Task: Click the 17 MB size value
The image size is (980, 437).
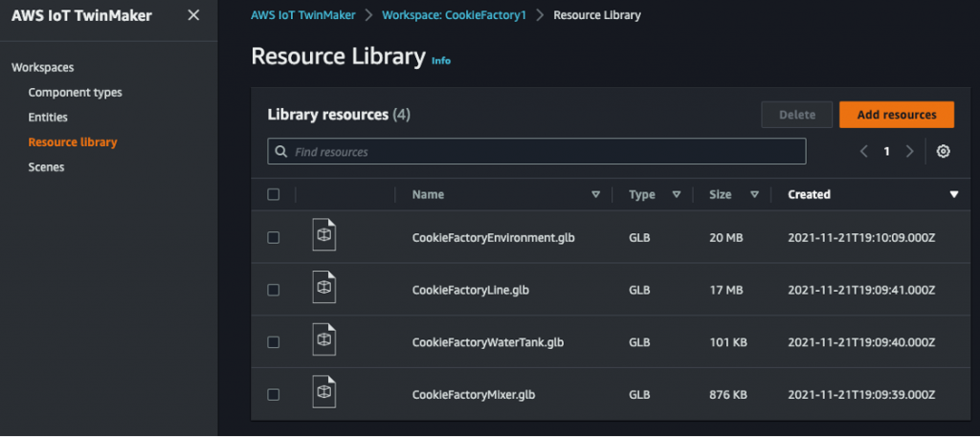Action: 726,291
